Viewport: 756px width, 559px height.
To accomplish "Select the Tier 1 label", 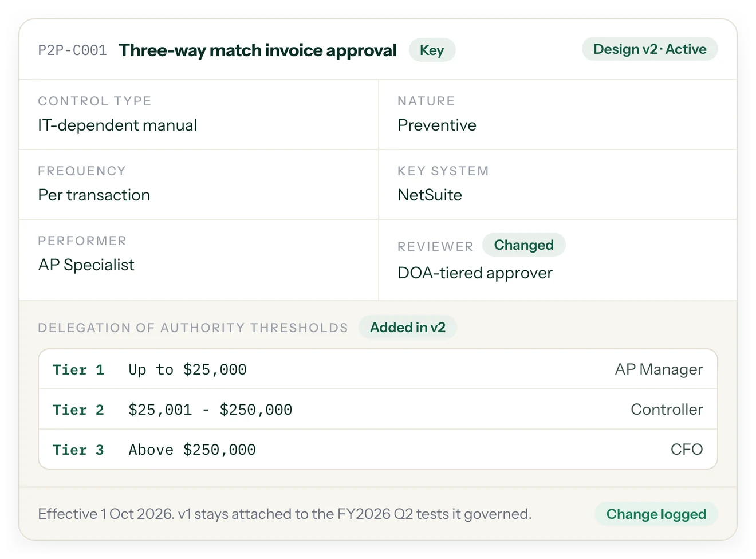I will (x=78, y=369).
